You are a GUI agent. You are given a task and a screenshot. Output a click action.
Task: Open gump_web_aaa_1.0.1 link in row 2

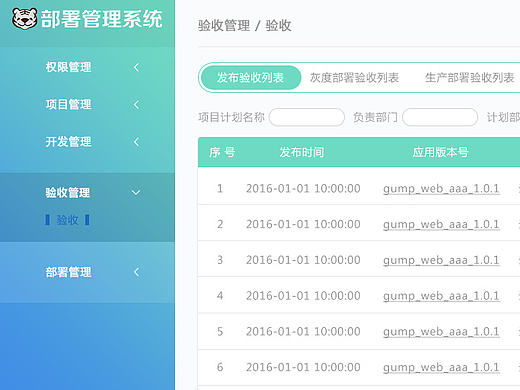point(441,225)
